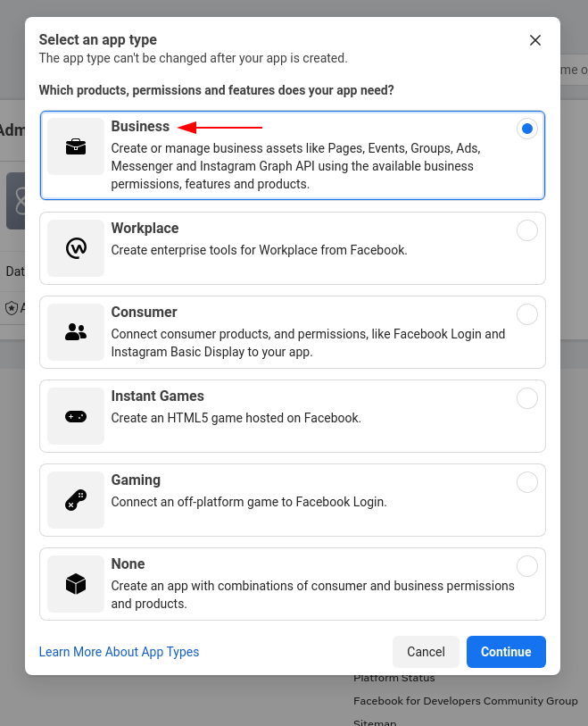Screen dimensions: 588x726
Task: Click the Consumer option description text
Action: click(308, 343)
